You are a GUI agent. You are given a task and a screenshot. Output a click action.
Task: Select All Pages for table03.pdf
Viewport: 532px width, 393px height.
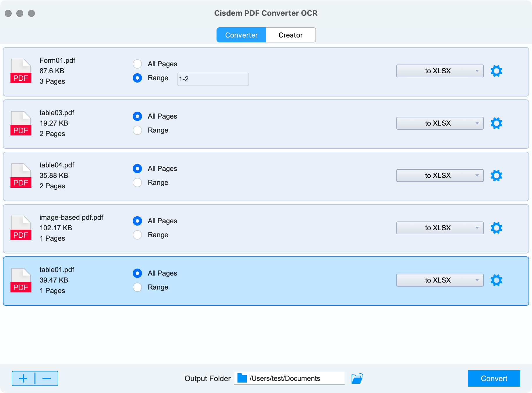point(137,116)
